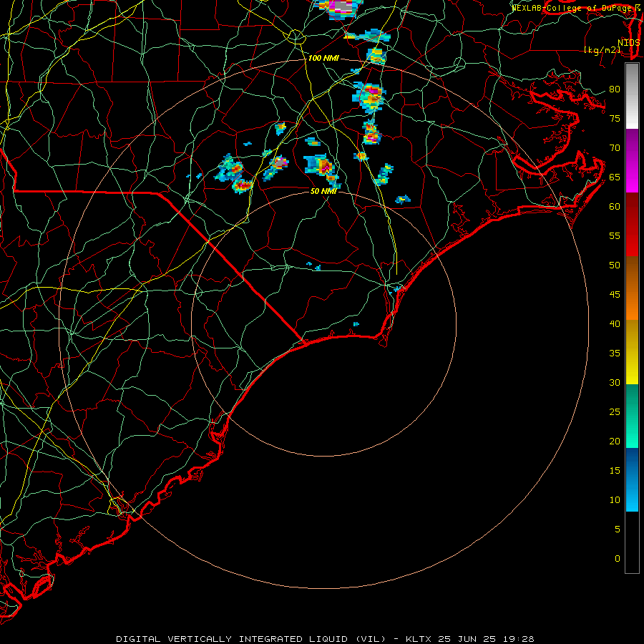Click the legend value '35'
Viewport: 644px width, 644px height.
click(615, 353)
